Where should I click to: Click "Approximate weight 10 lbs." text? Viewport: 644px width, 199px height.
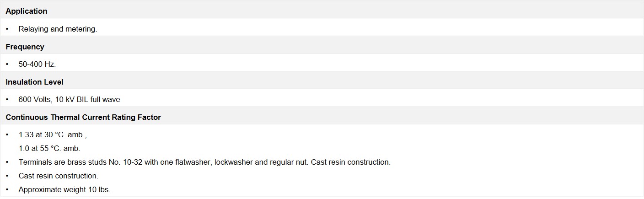click(64, 189)
